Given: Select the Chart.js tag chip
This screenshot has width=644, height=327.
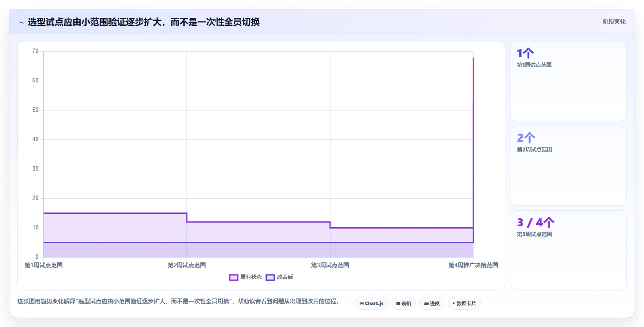Looking at the screenshot, I should click(x=372, y=303).
